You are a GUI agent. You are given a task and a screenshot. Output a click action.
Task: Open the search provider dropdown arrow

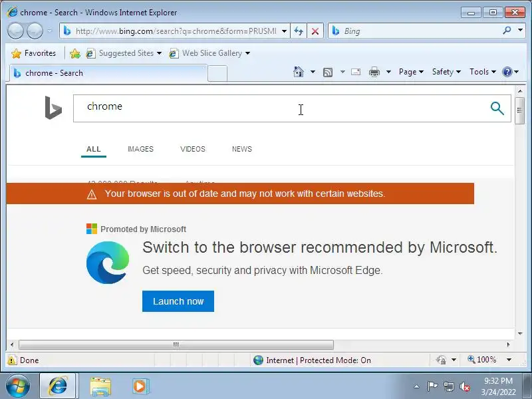(x=521, y=30)
